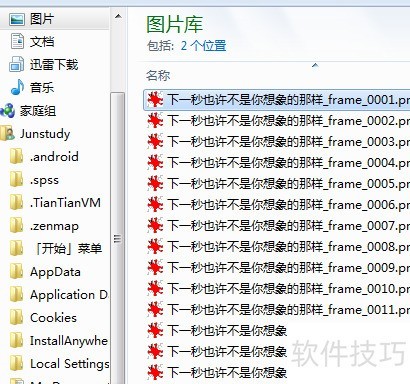The width and height of the screenshot is (410, 384).
Task: Click the 家庭组 network icon
Action: [8, 111]
